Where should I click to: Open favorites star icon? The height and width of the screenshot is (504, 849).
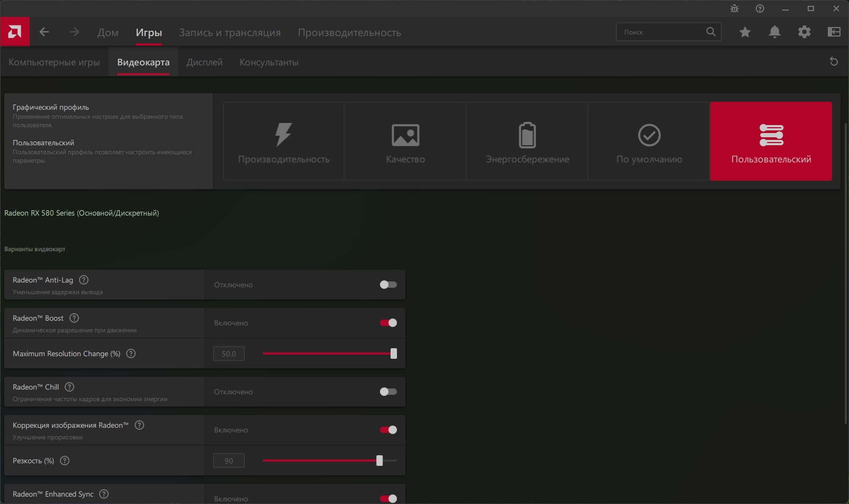[x=745, y=32]
